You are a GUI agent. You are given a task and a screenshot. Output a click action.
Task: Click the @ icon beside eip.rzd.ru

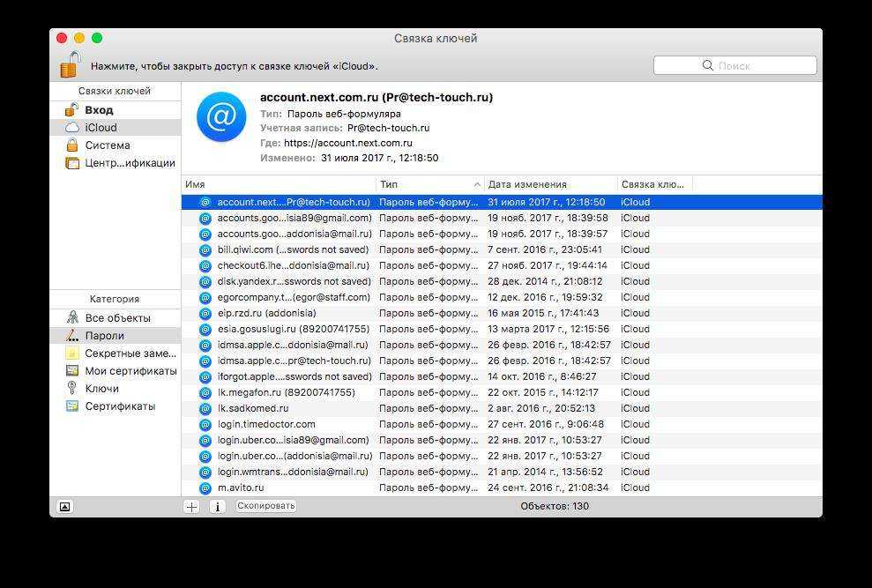[x=205, y=314]
